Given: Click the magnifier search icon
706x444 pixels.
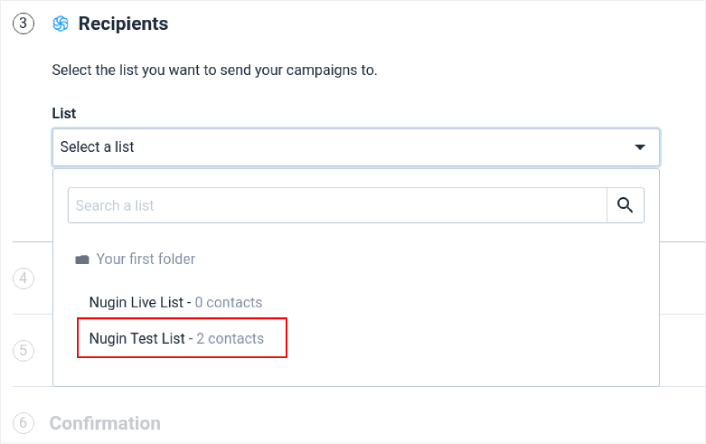Looking at the screenshot, I should (x=625, y=205).
